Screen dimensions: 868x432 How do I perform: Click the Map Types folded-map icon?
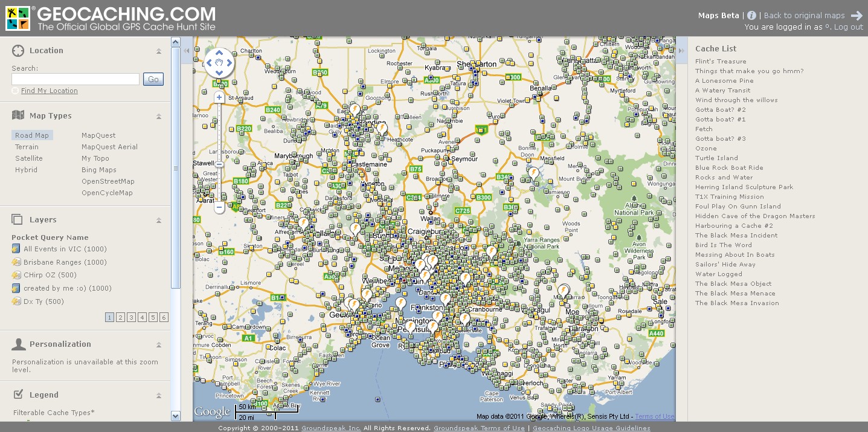point(18,115)
